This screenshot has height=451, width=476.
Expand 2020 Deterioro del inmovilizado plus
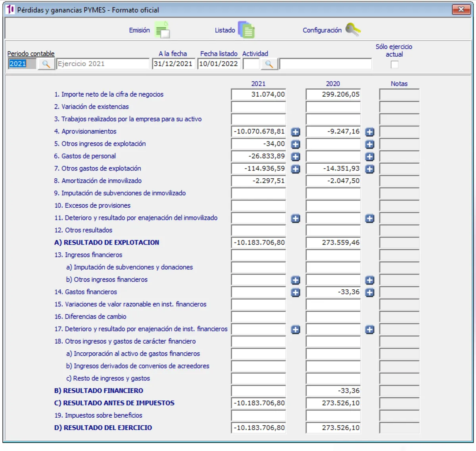370,218
